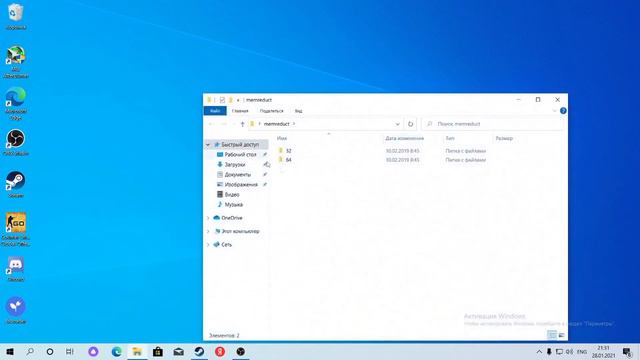
Task: Select Этот компьютер in navigation pane
Action: coord(240,231)
